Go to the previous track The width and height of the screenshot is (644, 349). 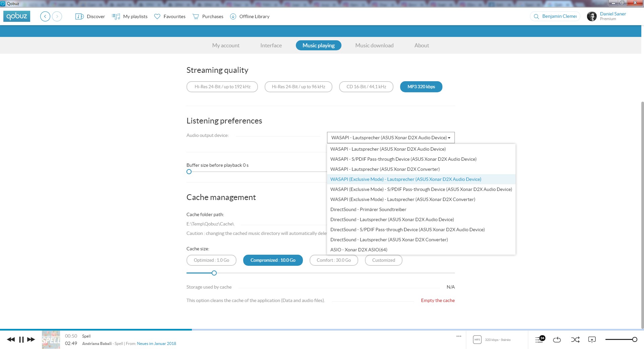11,340
